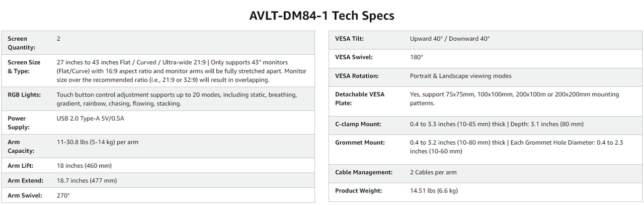Click the Arm Swivel label

pos(25,195)
